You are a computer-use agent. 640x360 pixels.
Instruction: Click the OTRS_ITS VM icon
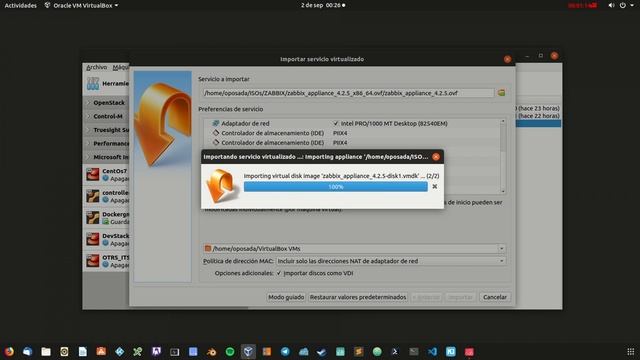[x=93, y=261]
